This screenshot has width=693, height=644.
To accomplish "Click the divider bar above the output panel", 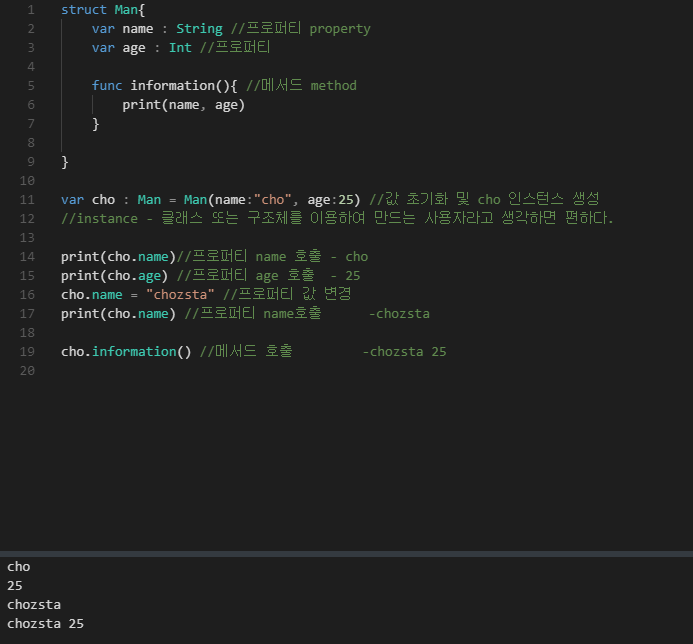I will [x=346, y=554].
